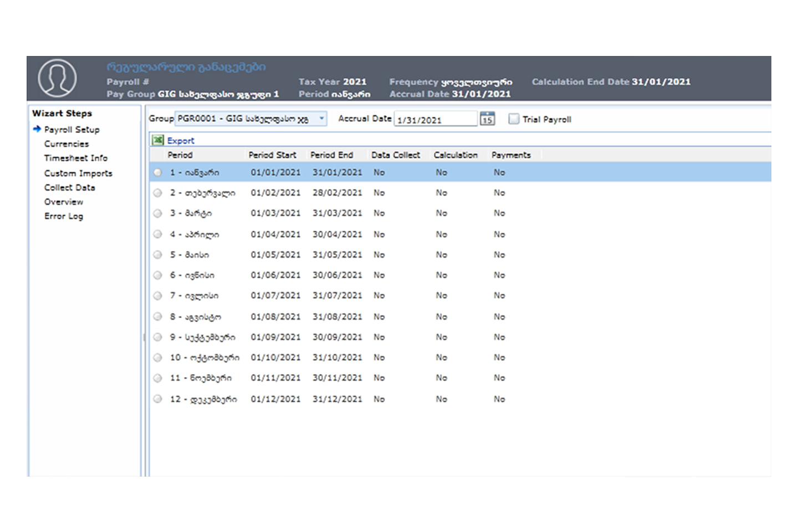The height and width of the screenshot is (532, 798).
Task: Click period start 01/04/2021 cell
Action: [x=275, y=234]
